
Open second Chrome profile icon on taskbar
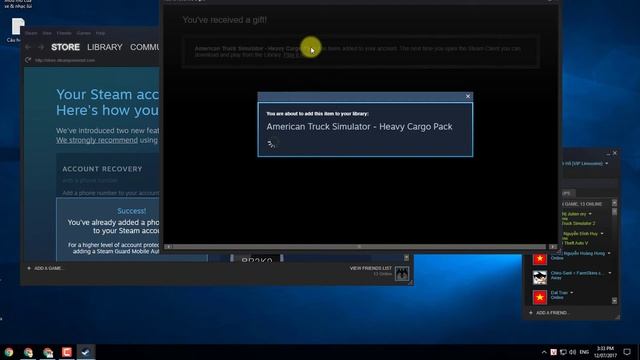point(28,352)
